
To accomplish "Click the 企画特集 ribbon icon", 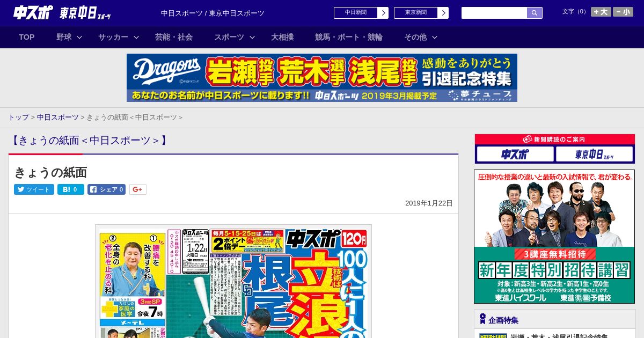I will click(482, 319).
